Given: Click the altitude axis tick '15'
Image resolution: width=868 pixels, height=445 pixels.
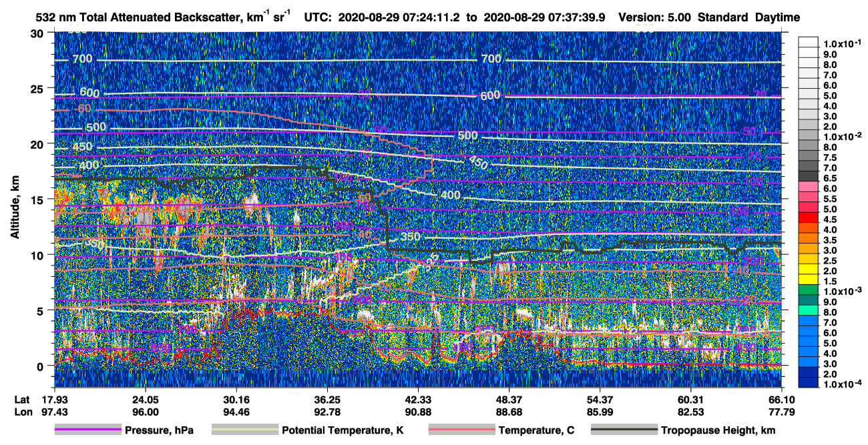Looking at the screenshot, I should (x=38, y=199).
